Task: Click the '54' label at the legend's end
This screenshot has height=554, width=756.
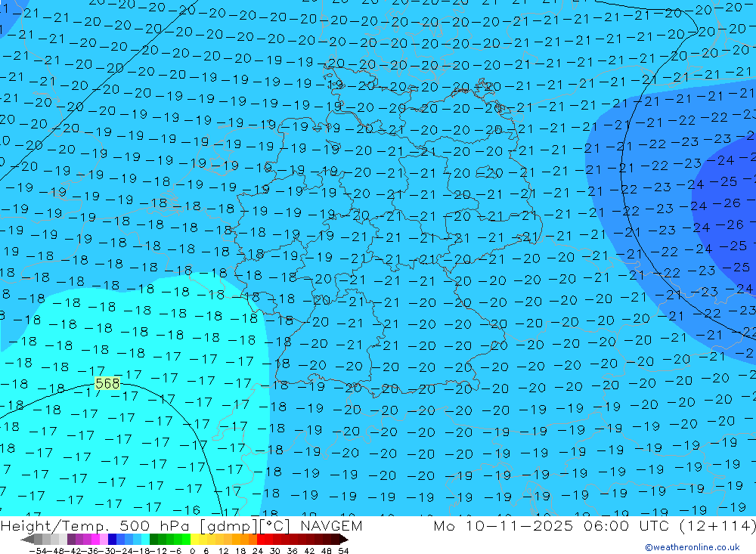Action: (x=342, y=551)
